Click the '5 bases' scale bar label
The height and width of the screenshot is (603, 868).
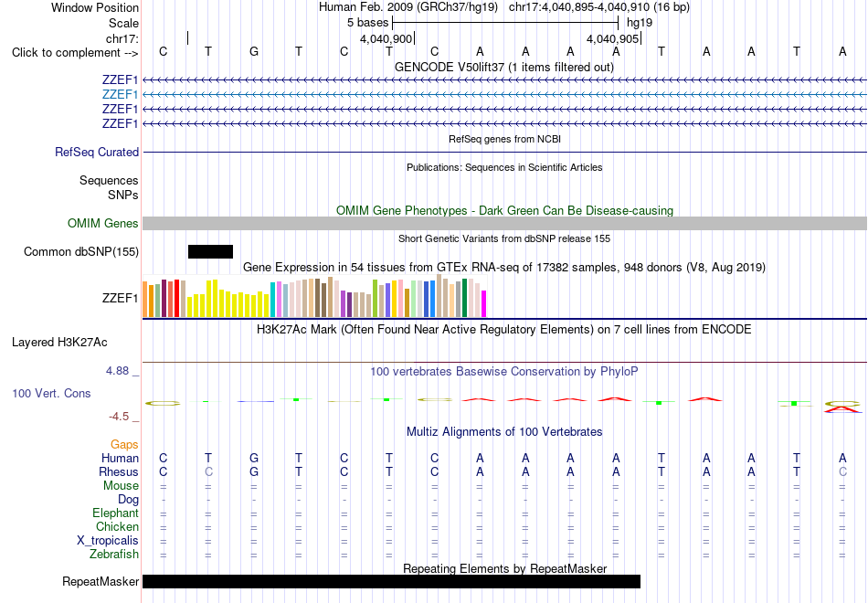click(367, 23)
